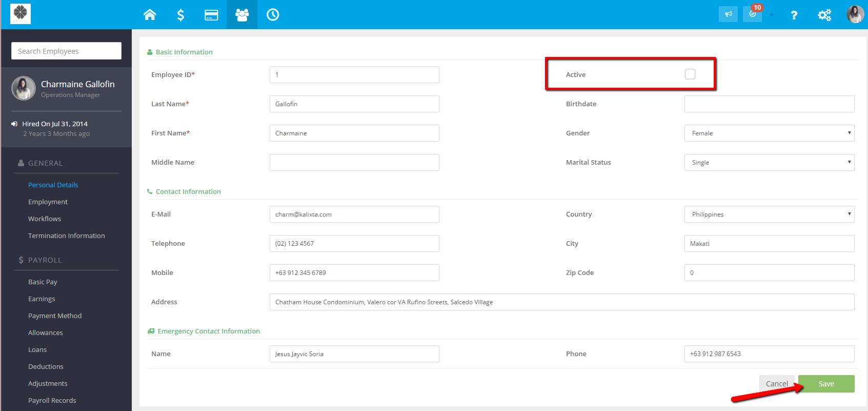This screenshot has height=411, width=868.
Task: Select Basic Pay in sidebar
Action: [x=43, y=282]
